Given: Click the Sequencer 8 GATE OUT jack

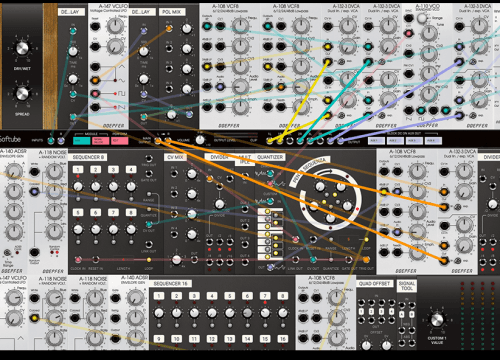Looking at the screenshot, I should tap(149, 174).
